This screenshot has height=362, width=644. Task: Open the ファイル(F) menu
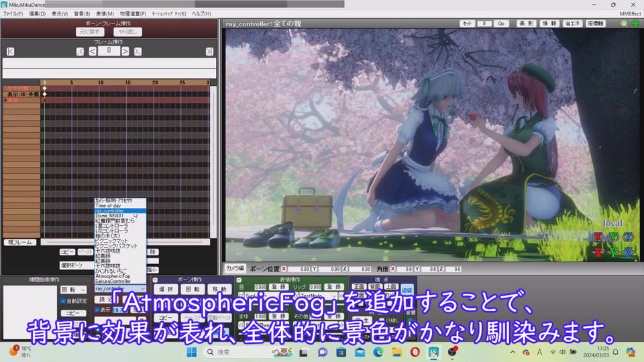click(13, 13)
